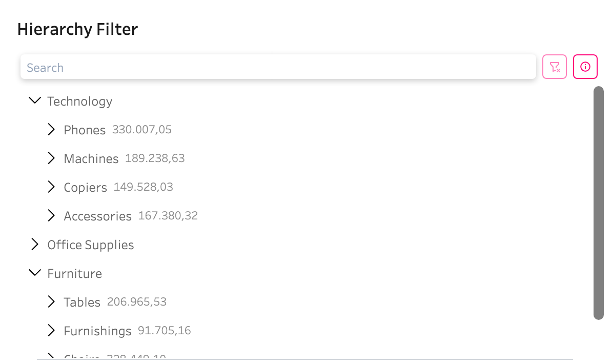Click the Search input field
The height and width of the screenshot is (364, 612).
[278, 67]
